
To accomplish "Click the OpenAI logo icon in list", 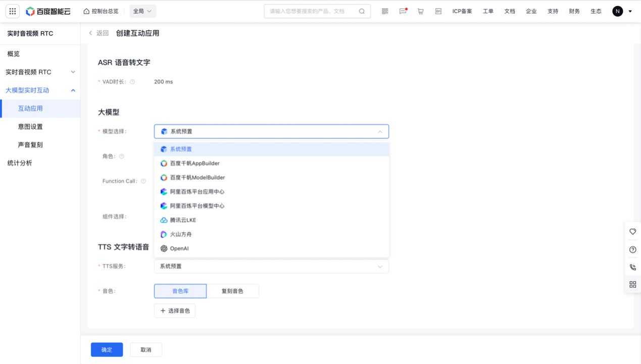I will [x=164, y=248].
